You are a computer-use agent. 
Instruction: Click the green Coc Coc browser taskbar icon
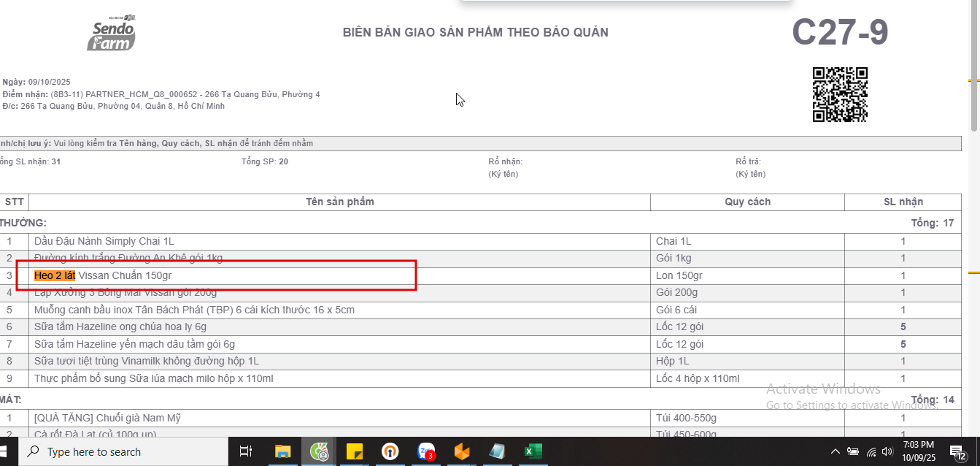(319, 452)
